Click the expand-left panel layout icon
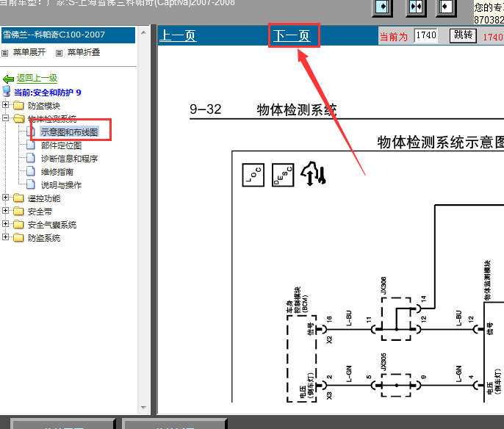The image size is (504, 429). (445, 7)
